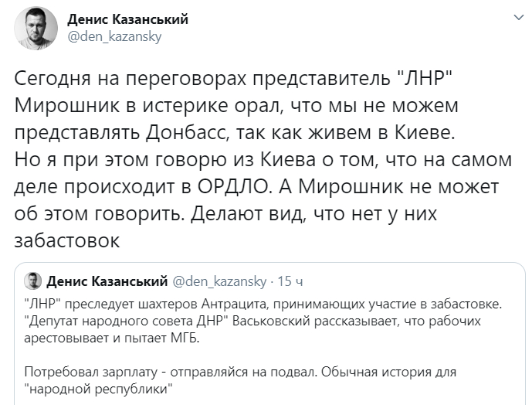Open the quoted tweet author name Денис Казанський
Image resolution: width=532 pixels, height=405 pixels.
pos(107,281)
